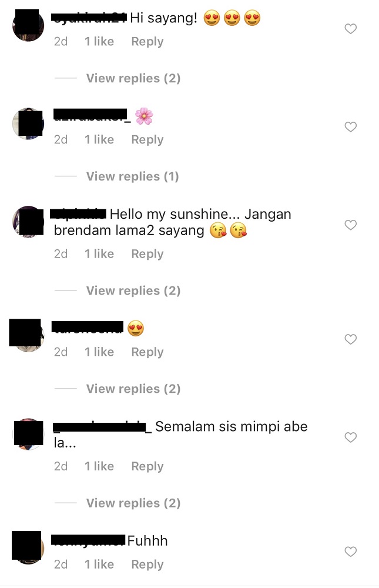Reply to the "Hello my sunshine" comment
This screenshot has height=588, width=379.
coord(147,254)
